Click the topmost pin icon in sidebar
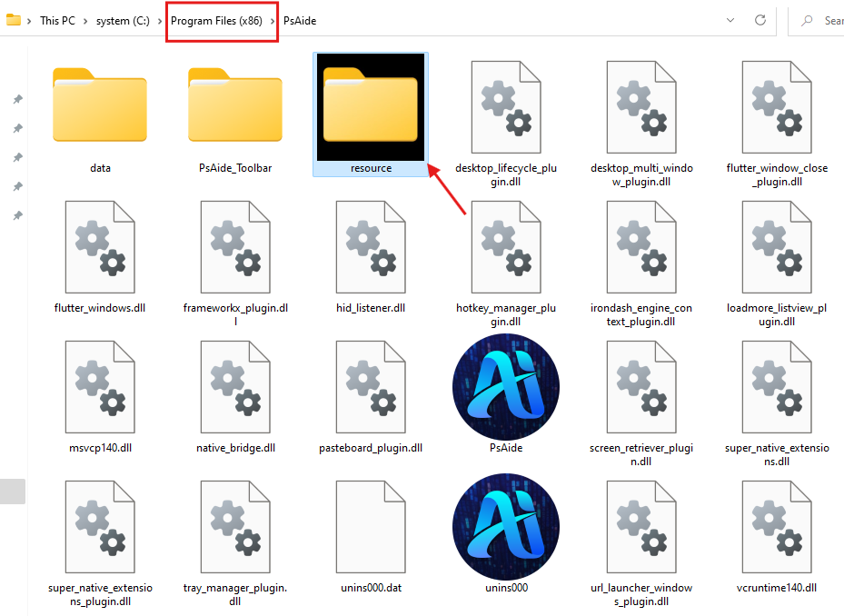The width and height of the screenshot is (844, 616). [17, 99]
